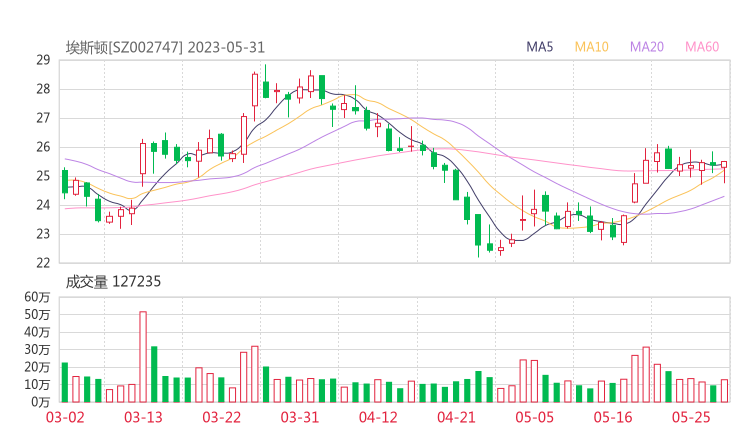Click the MA20 legend label
The image size is (740, 440).
pos(647,47)
